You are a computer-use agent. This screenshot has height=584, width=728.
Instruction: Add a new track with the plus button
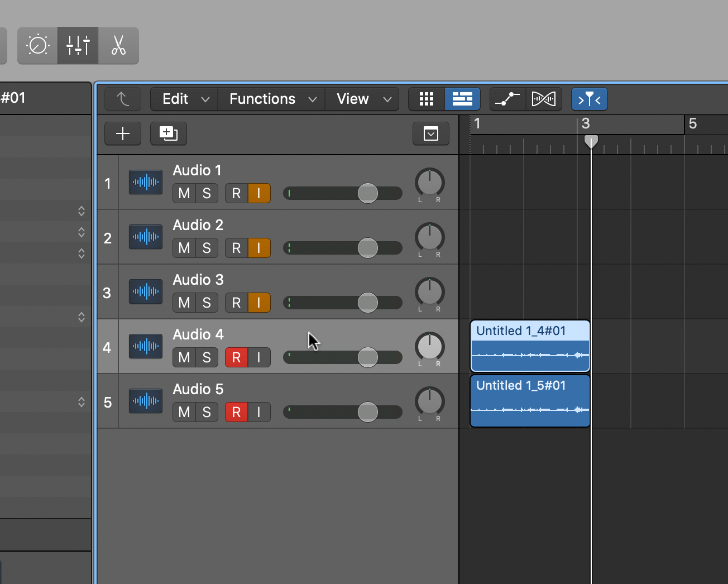123,133
